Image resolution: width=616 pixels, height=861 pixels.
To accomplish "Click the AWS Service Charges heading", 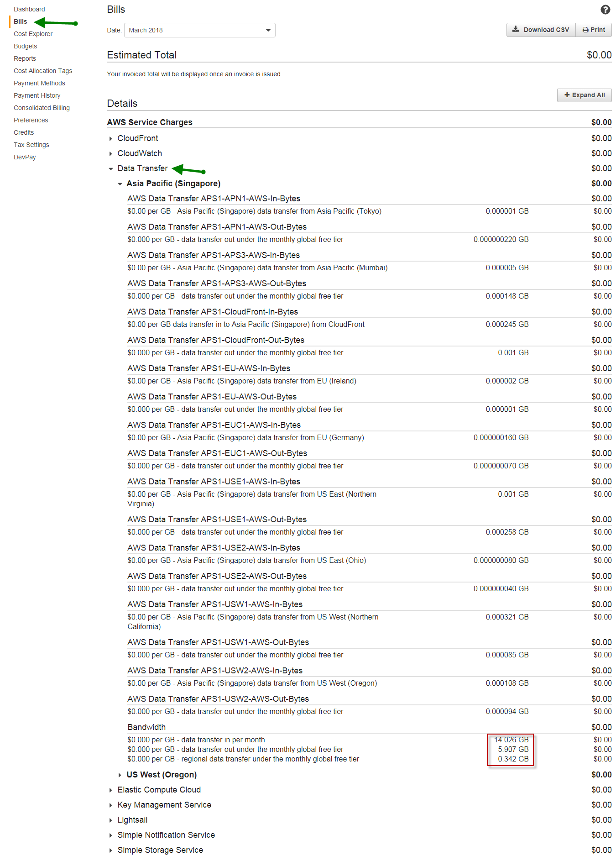I will coord(150,122).
